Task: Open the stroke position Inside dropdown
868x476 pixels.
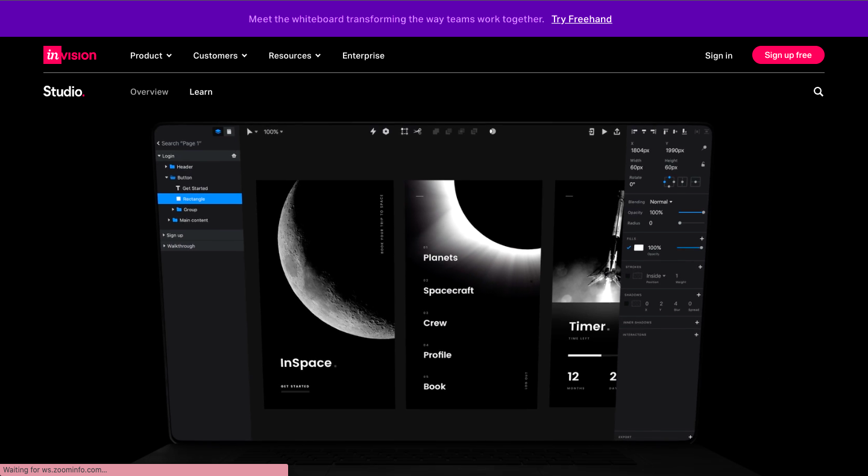Action: pyautogui.click(x=656, y=276)
